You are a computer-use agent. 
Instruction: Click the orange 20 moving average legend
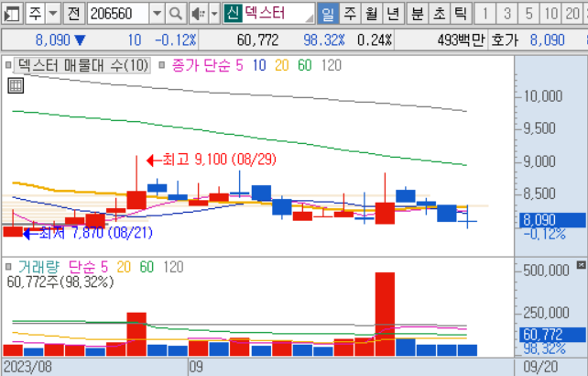pos(281,65)
